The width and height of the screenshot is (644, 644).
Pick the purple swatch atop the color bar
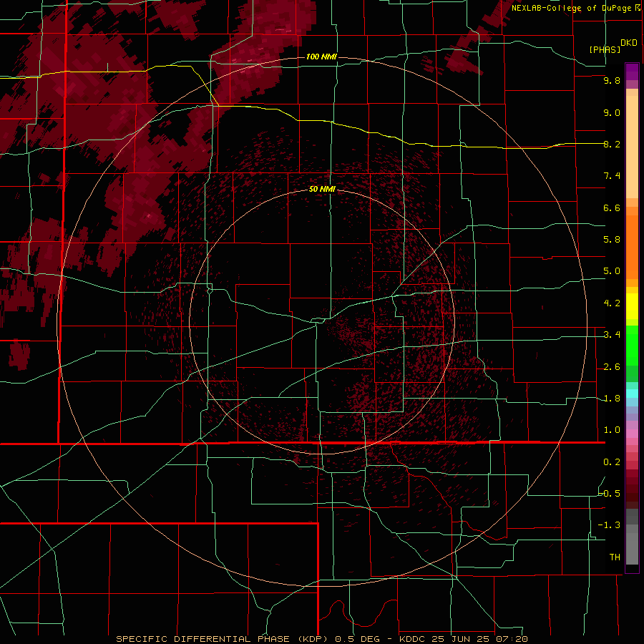click(x=632, y=72)
